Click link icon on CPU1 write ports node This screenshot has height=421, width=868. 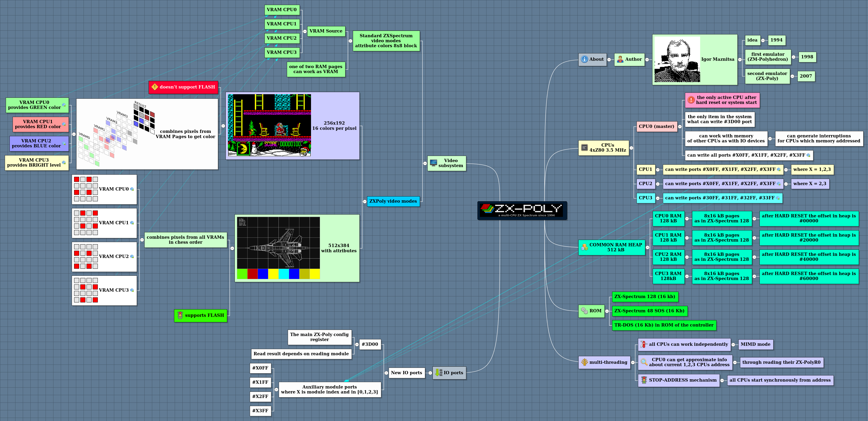pyautogui.click(x=779, y=170)
